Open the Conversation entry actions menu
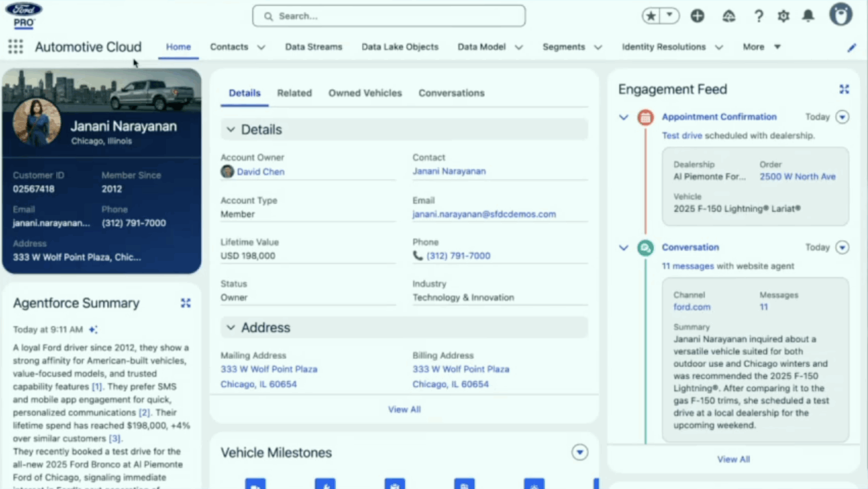Screen dimensions: 868x489 (842, 247)
